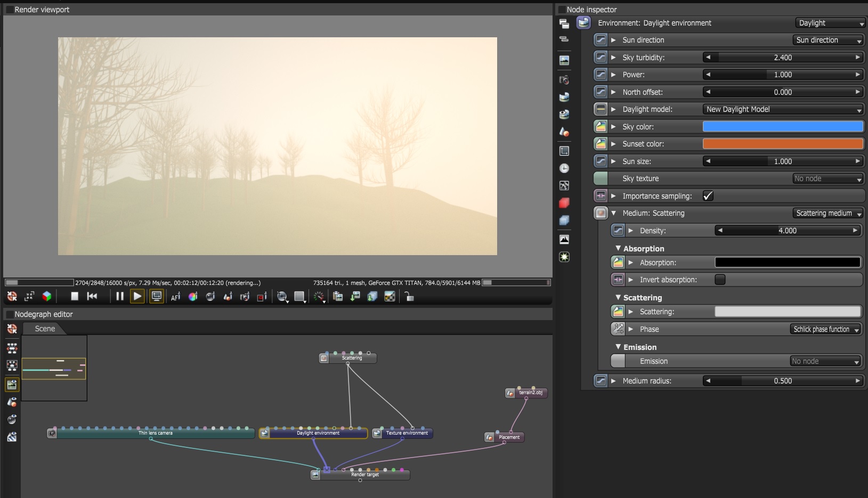Open camera settings in the node inspector sidebar
868x498 pixels.
(564, 80)
